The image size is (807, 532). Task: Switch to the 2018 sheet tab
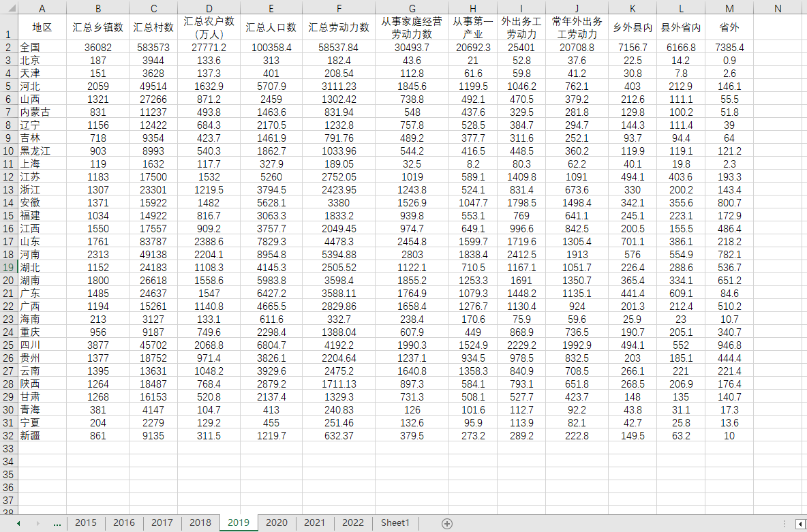200,522
